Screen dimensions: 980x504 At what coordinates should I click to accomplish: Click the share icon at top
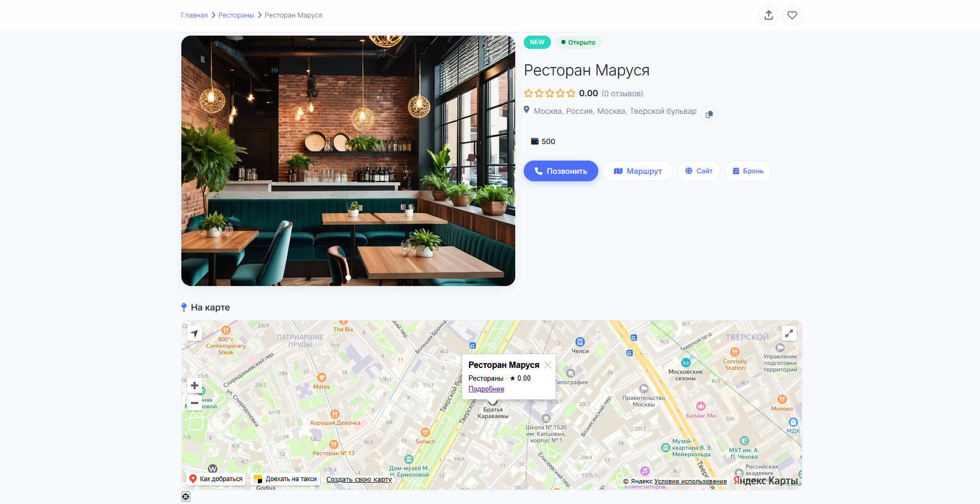click(x=768, y=15)
